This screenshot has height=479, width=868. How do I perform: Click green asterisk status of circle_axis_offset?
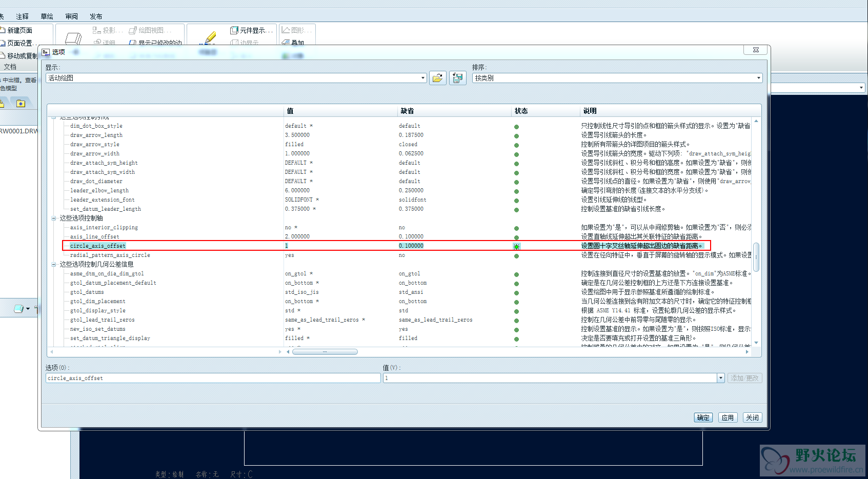(516, 247)
